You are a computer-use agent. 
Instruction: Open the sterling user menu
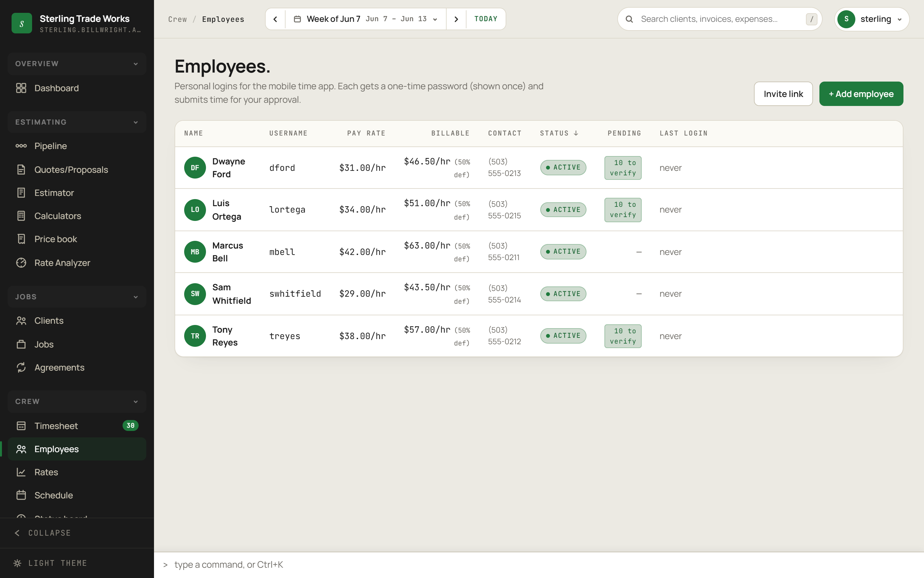pos(872,19)
